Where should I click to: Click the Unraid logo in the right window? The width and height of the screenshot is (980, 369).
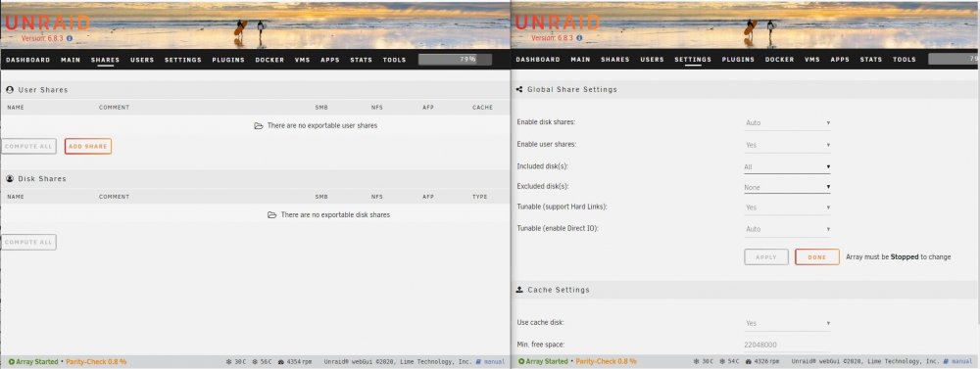(x=558, y=23)
